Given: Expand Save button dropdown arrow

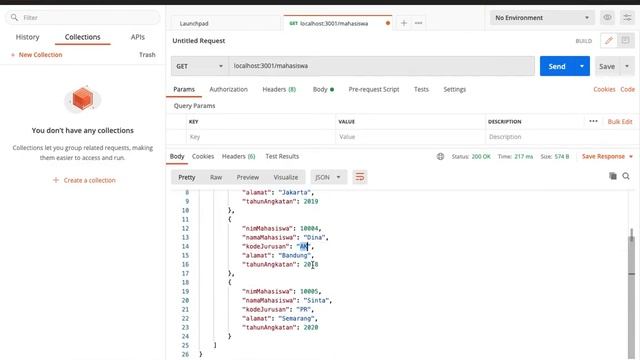Looking at the screenshot, I should (x=627, y=66).
